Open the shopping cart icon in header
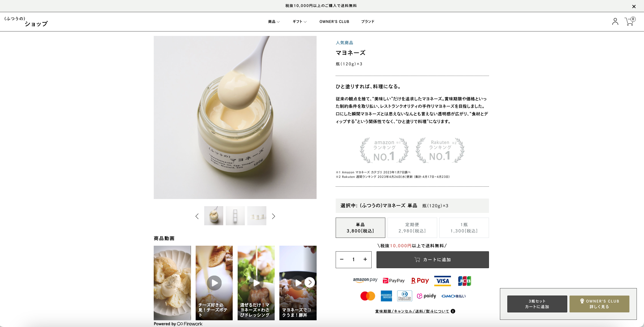The width and height of the screenshot is (644, 327). tap(629, 22)
